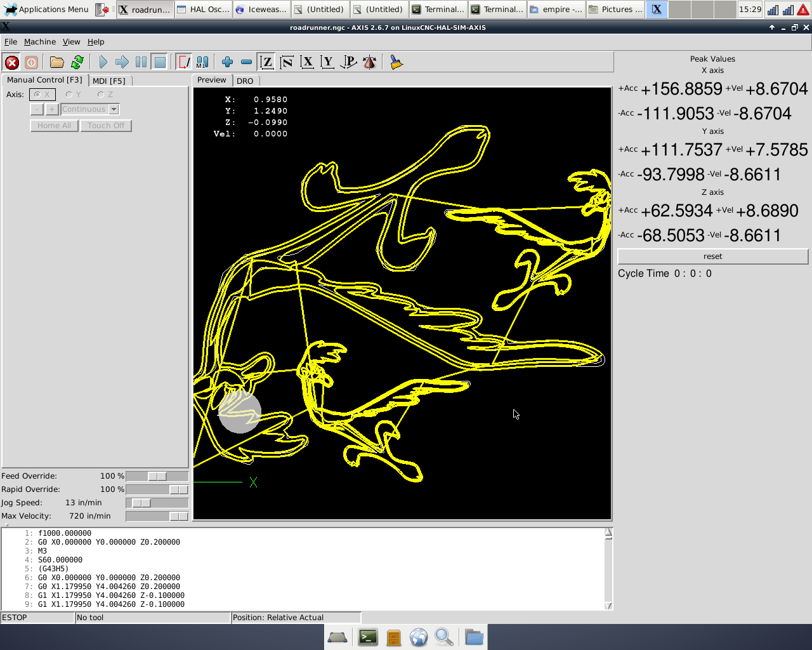Screen dimensions: 812x650
Task: Select the Preview tab
Action: pos(211,80)
